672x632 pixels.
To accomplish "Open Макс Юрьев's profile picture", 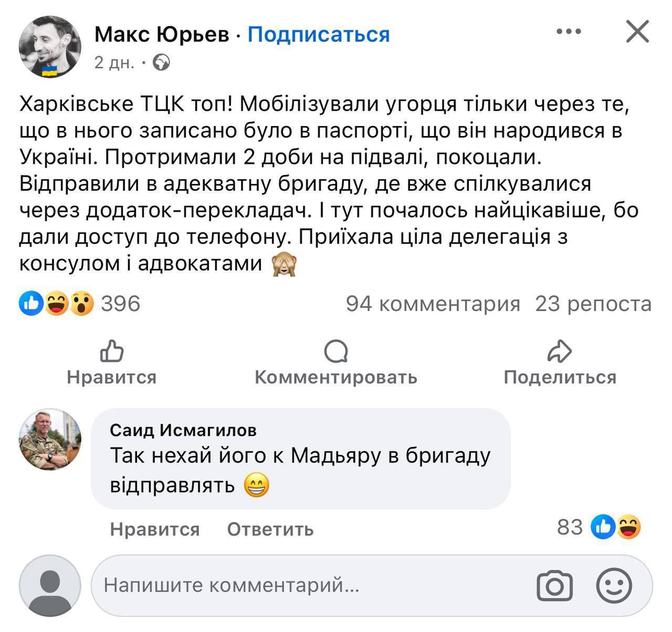I will [x=50, y=46].
